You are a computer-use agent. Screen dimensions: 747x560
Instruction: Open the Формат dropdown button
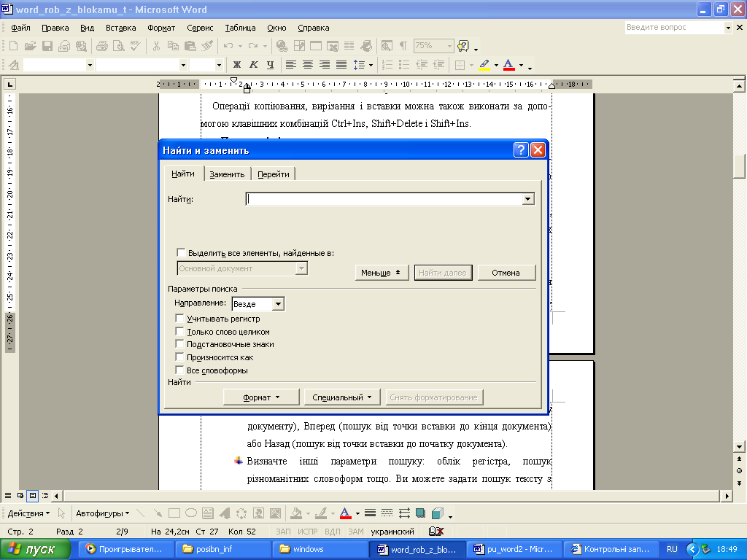click(261, 397)
